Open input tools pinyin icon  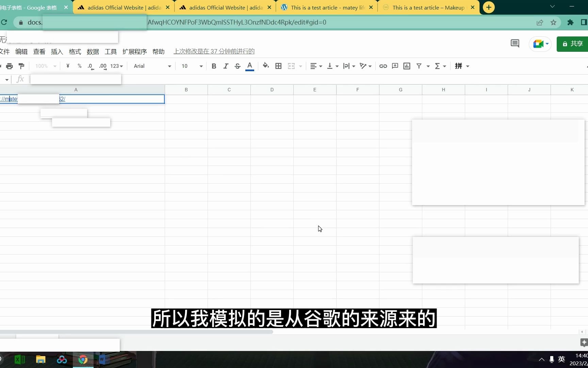coord(459,66)
